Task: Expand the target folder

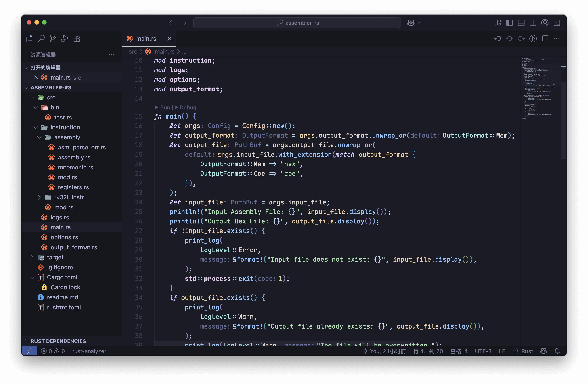Action: pos(32,257)
